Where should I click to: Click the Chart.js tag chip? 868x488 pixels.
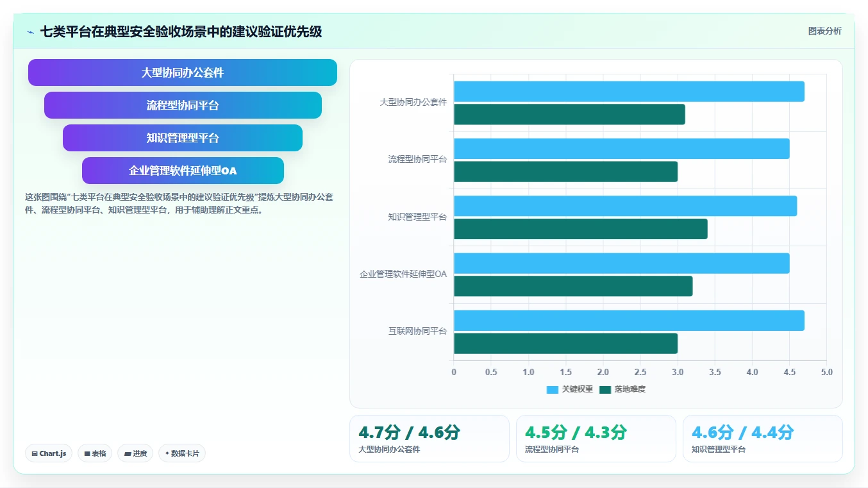point(49,453)
